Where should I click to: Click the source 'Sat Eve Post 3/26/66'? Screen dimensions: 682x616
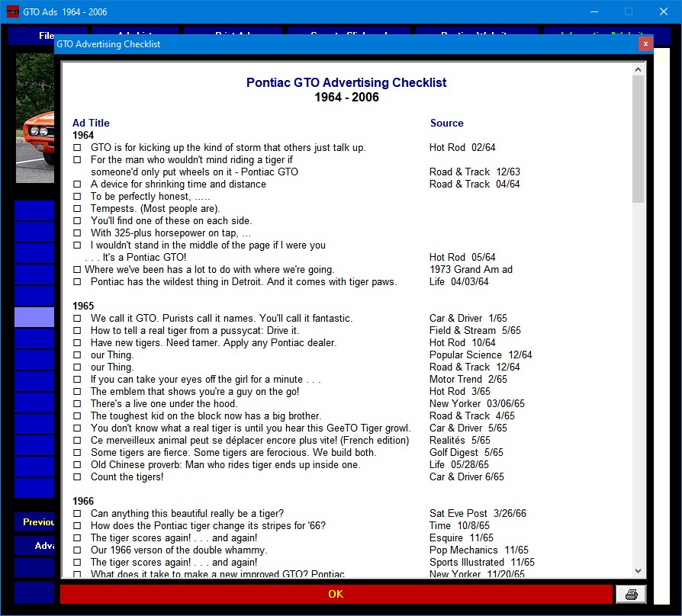tap(478, 513)
